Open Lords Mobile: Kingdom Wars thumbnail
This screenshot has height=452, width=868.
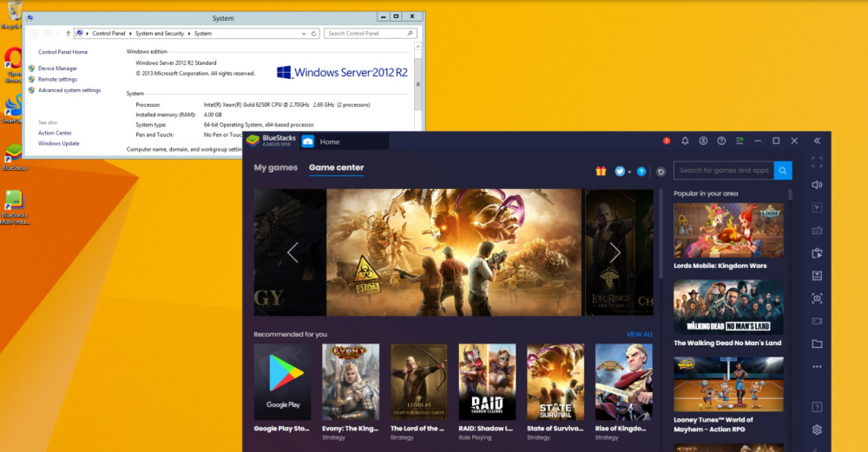pos(728,230)
